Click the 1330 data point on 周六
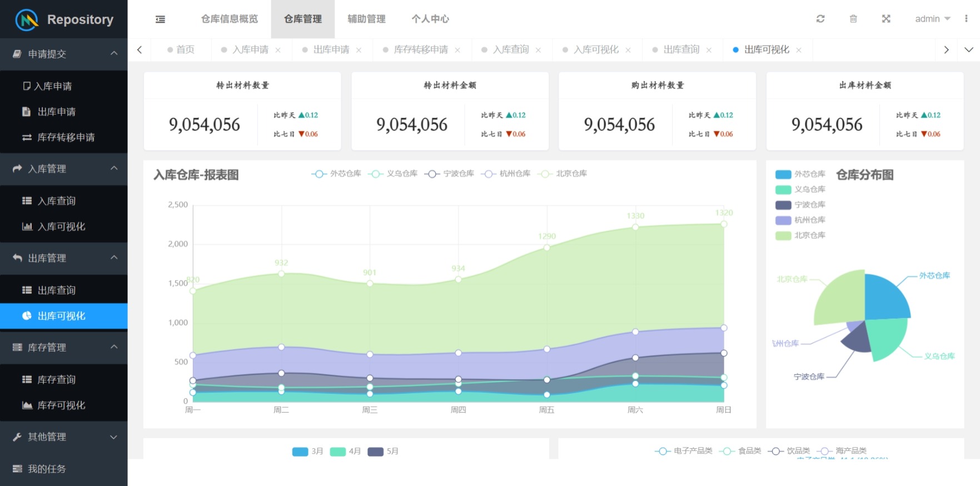980x486 pixels. click(x=635, y=227)
